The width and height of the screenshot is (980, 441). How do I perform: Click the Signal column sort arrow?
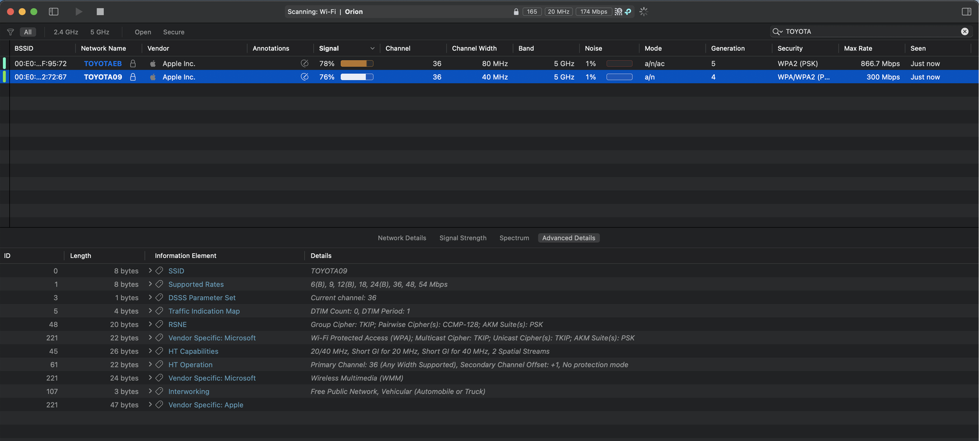(x=372, y=49)
